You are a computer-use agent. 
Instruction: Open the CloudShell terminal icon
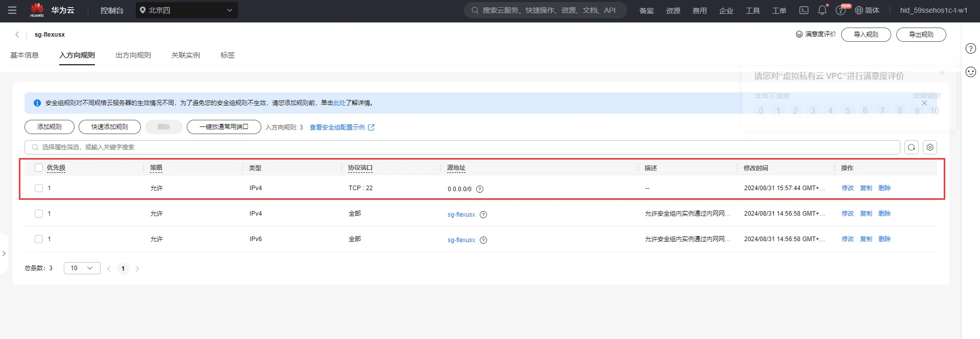coord(804,10)
